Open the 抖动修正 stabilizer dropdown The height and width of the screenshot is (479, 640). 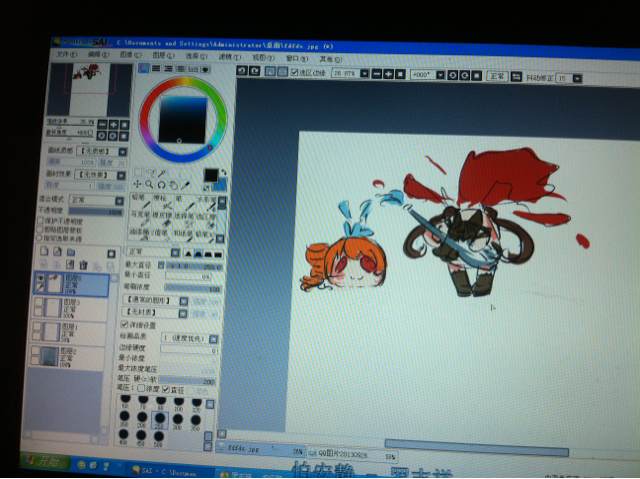tap(577, 78)
